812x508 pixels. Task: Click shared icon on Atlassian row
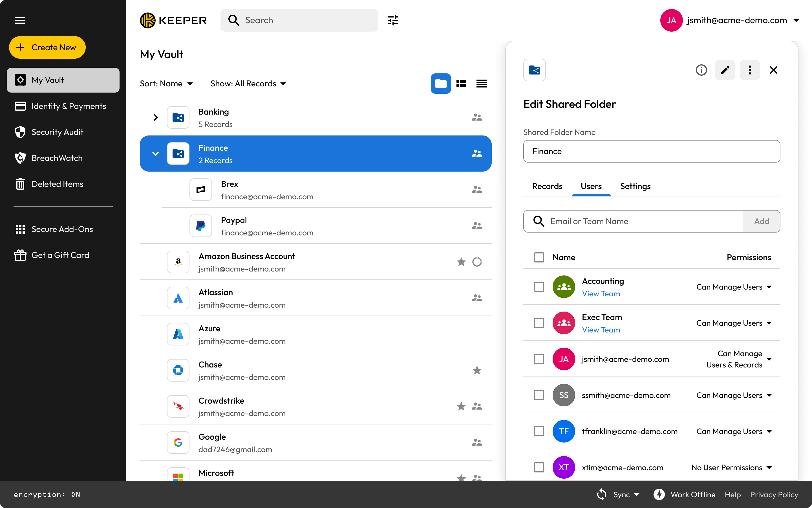[477, 298]
